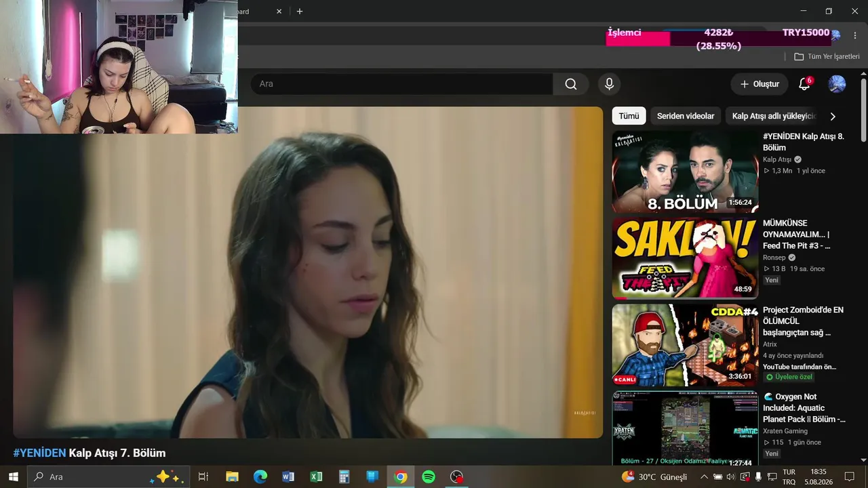Open a new Chrome tab
868x488 pixels.
(300, 12)
